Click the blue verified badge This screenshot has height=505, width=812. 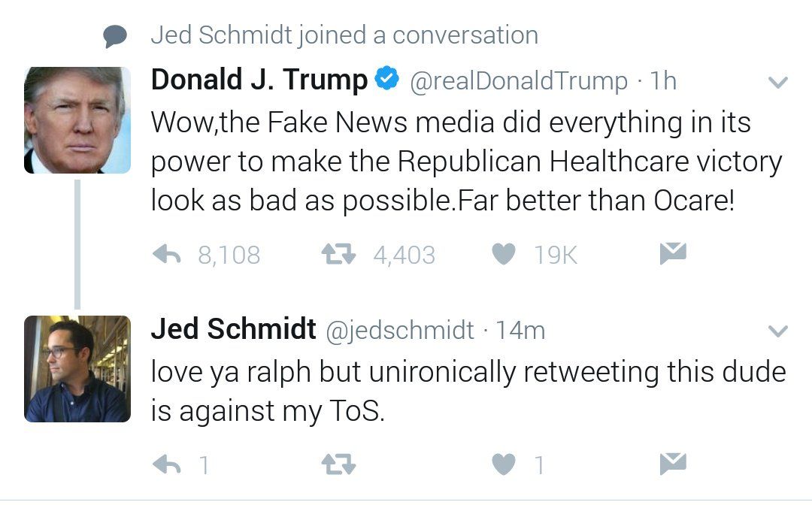[x=387, y=79]
